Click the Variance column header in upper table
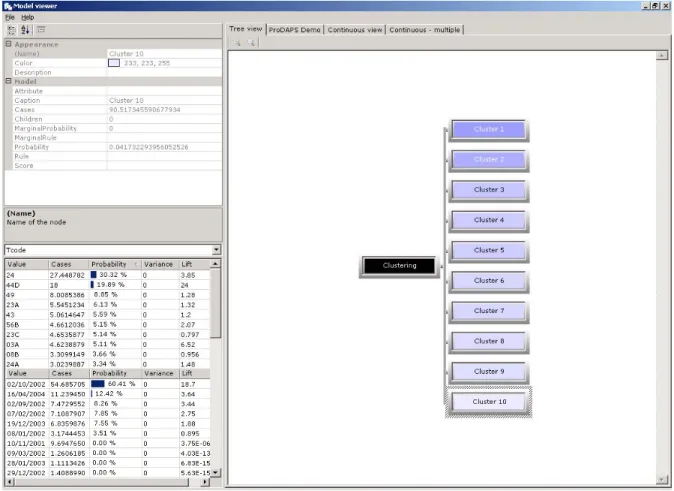Image resolution: width=674 pixels, height=491 pixels. coord(159,264)
